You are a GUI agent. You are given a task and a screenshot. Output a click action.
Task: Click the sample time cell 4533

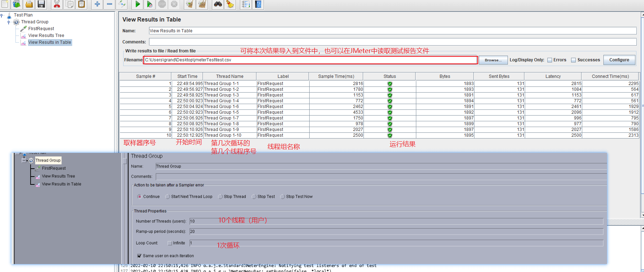pos(336,112)
